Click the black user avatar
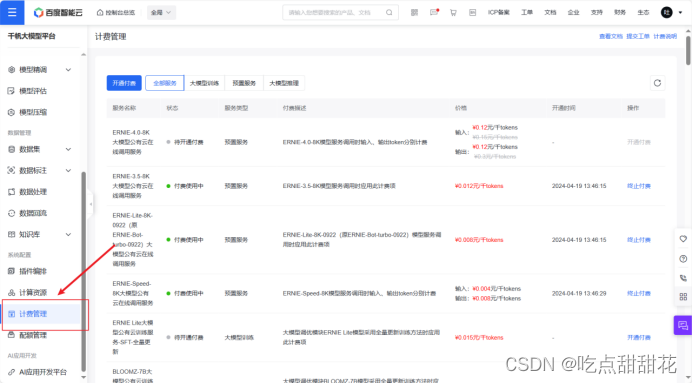 point(666,12)
